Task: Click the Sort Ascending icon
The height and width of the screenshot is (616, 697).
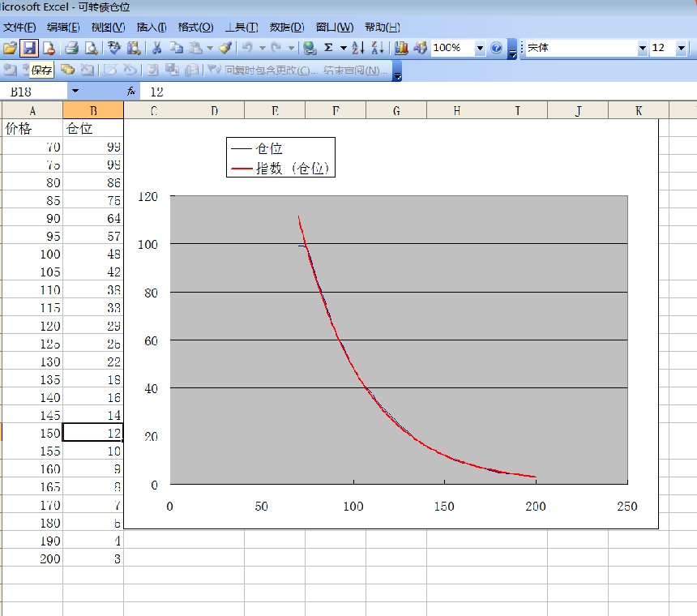Action: (357, 49)
